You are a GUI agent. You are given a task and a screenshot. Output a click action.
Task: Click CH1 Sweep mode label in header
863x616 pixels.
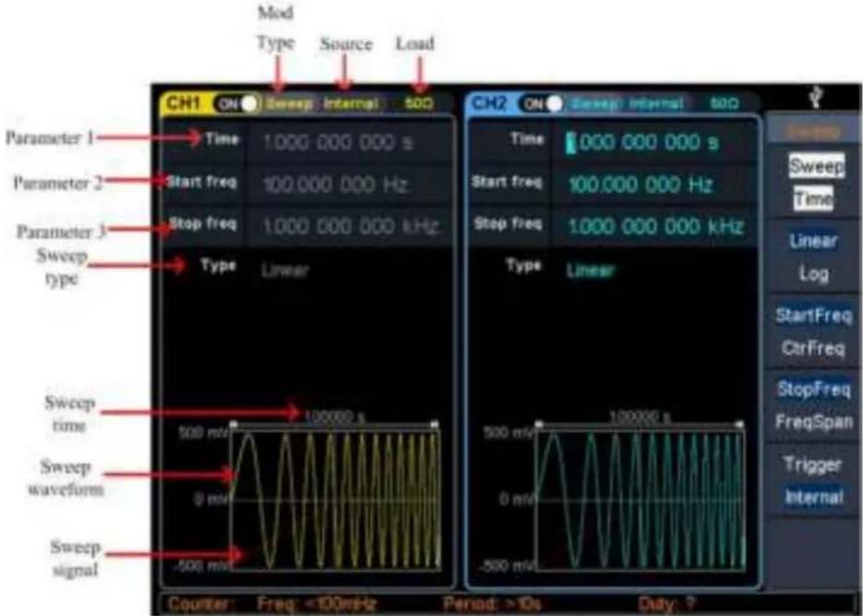pos(288,103)
